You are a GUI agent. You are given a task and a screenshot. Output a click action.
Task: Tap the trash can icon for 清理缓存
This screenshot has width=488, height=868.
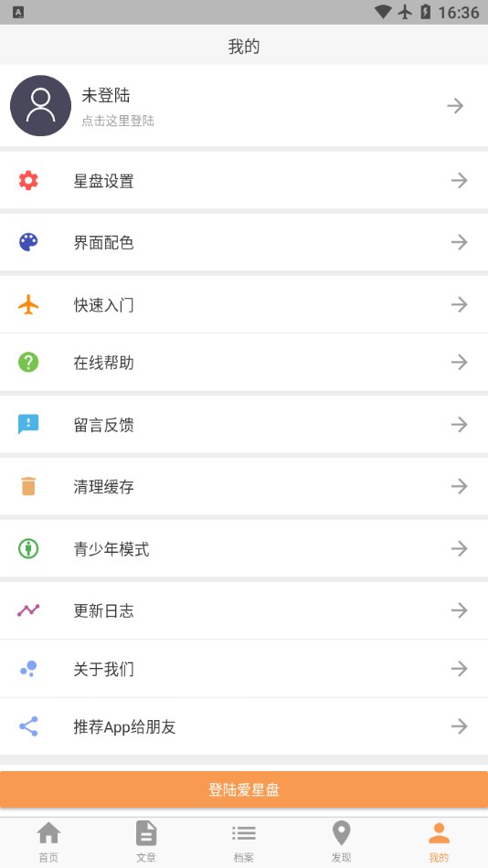click(28, 486)
